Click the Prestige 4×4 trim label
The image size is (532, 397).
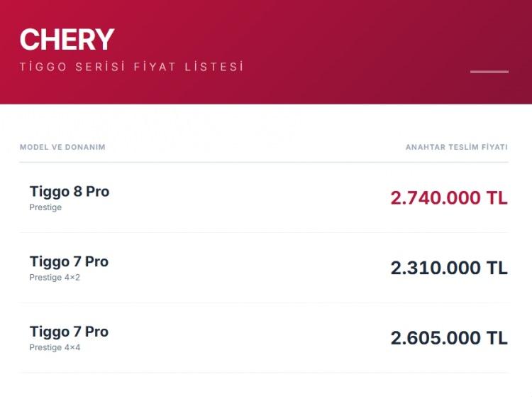[55, 348]
